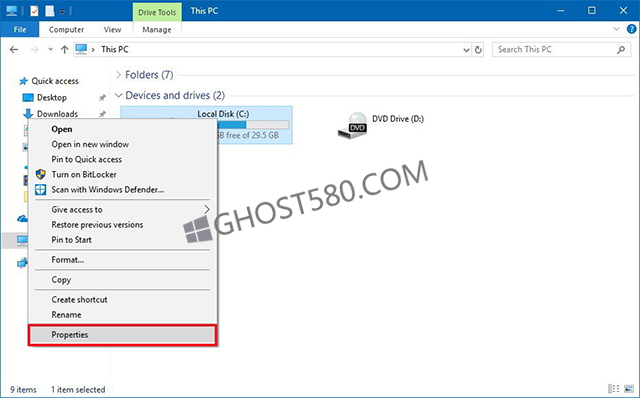Open Properties from the context menu
Viewport: 640px width, 398px height.
click(x=122, y=335)
